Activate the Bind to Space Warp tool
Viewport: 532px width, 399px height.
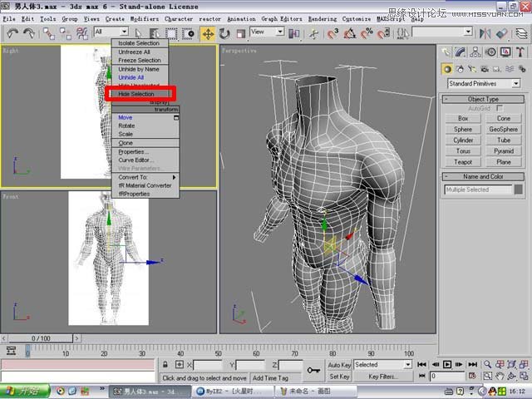[x=81, y=33]
